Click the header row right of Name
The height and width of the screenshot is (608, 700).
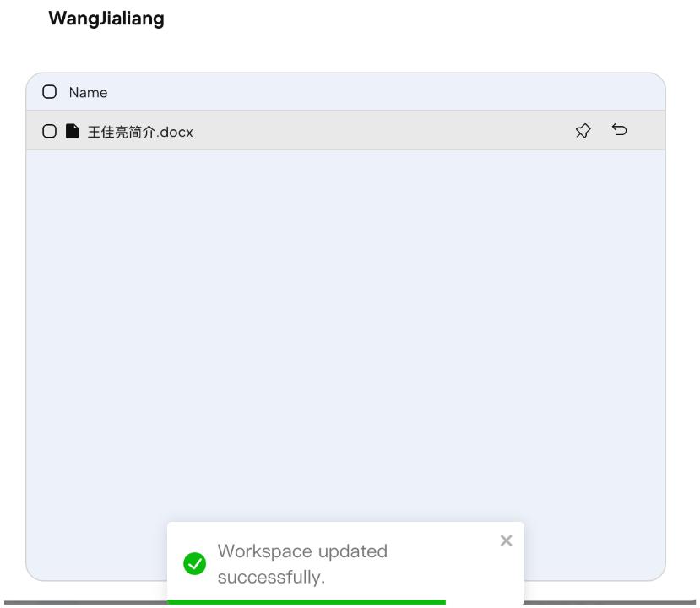click(x=384, y=92)
